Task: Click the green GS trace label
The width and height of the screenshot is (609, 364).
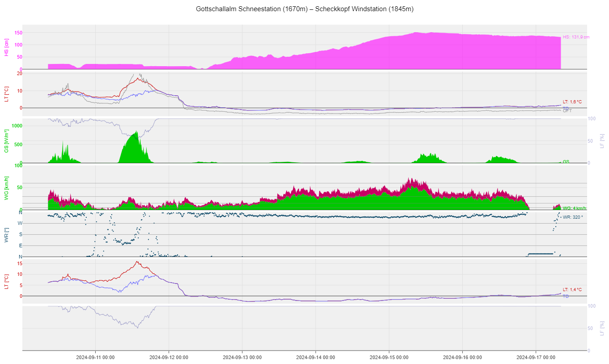Action: 566,161
